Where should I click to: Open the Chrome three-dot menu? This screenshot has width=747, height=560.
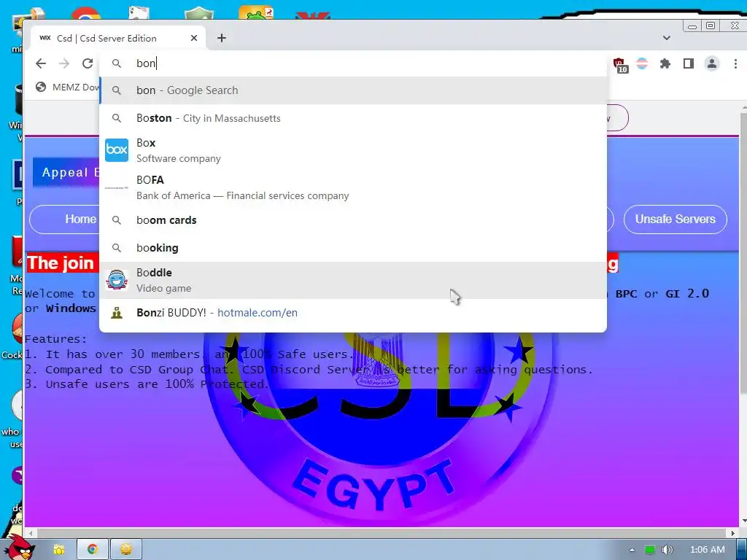click(735, 63)
